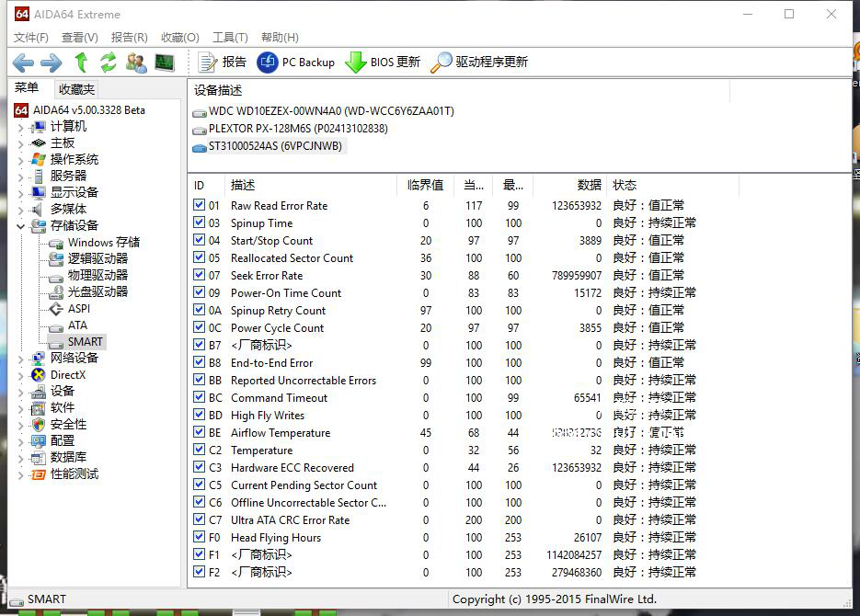The width and height of the screenshot is (860, 616).
Task: Select the 计算机 computer tree icon
Action: [x=38, y=127]
